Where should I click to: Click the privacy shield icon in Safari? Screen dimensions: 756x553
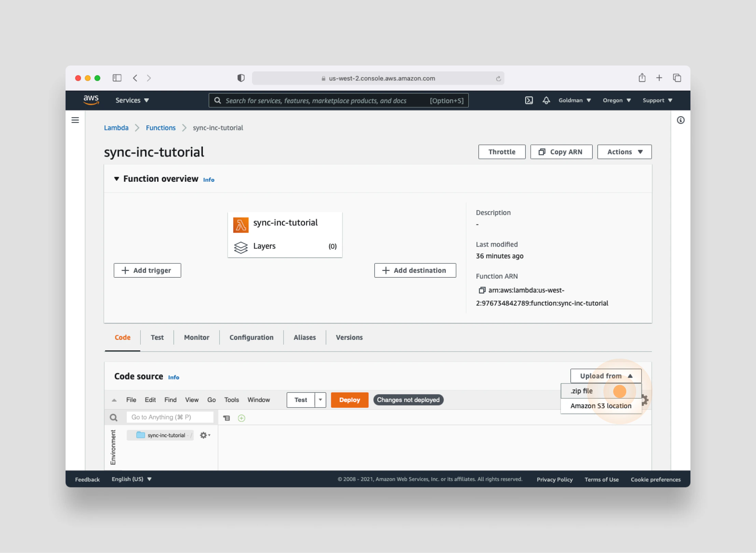pos(241,78)
